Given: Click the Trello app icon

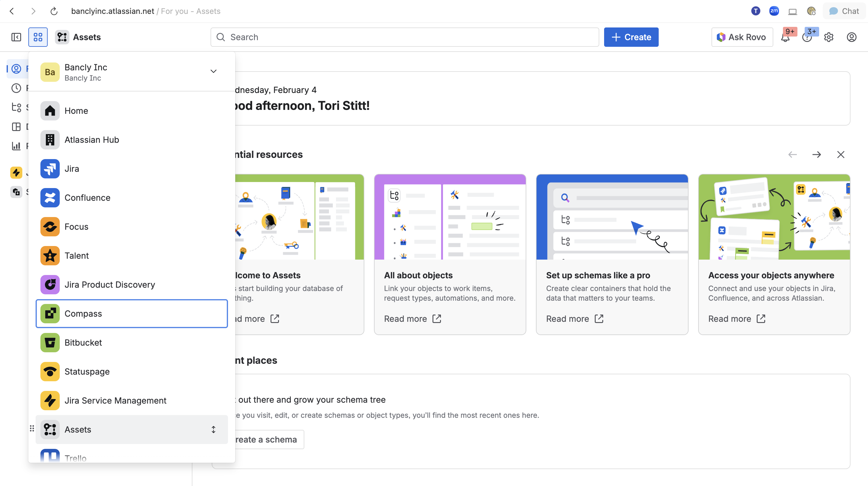Looking at the screenshot, I should (x=50, y=456).
